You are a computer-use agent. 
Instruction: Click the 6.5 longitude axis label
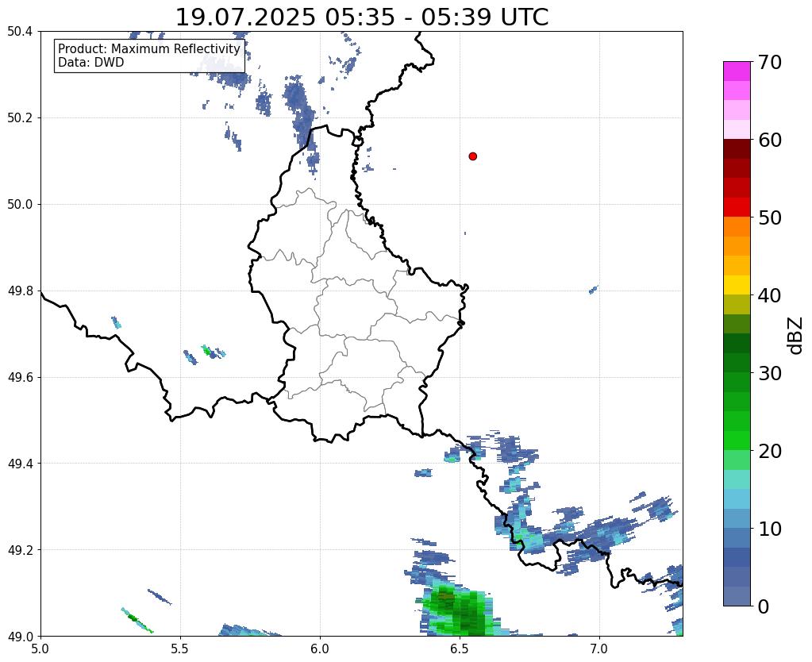(x=460, y=649)
